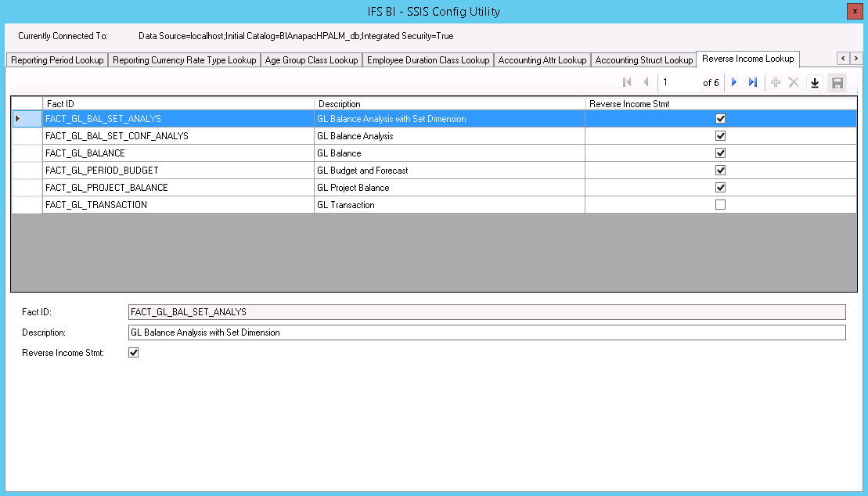Viewport: 868px width, 496px height.
Task: Sort by the Fact ID column header
Action: tap(178, 104)
